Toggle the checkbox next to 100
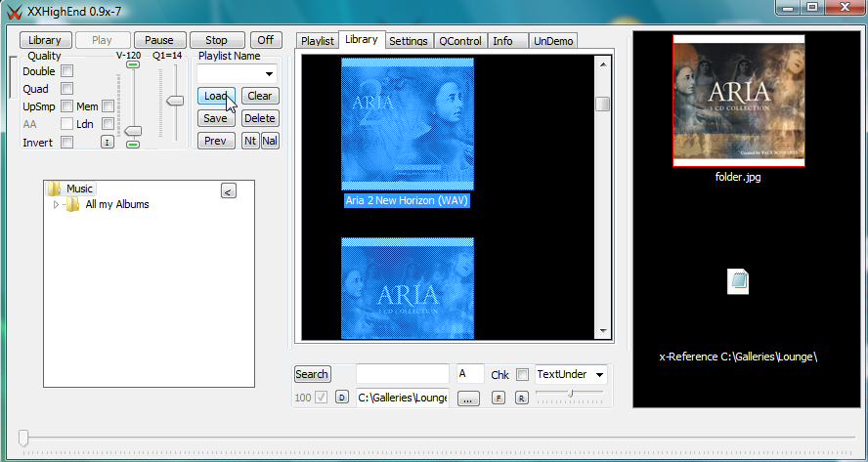Screen dimensions: 868x462 [321, 398]
